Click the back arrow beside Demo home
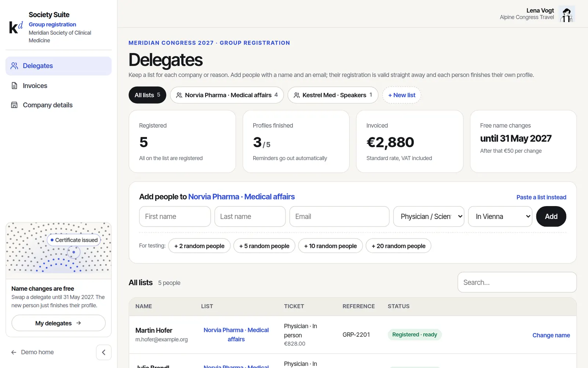 [x=14, y=353]
